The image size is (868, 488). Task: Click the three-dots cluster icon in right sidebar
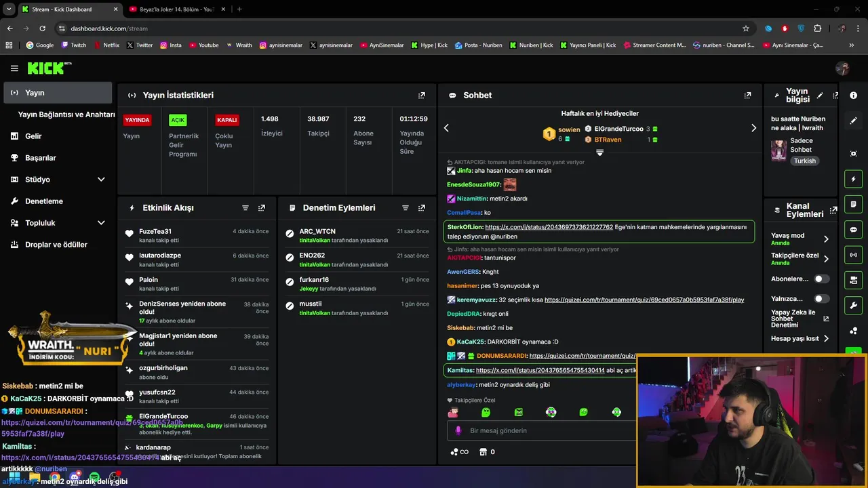click(854, 331)
